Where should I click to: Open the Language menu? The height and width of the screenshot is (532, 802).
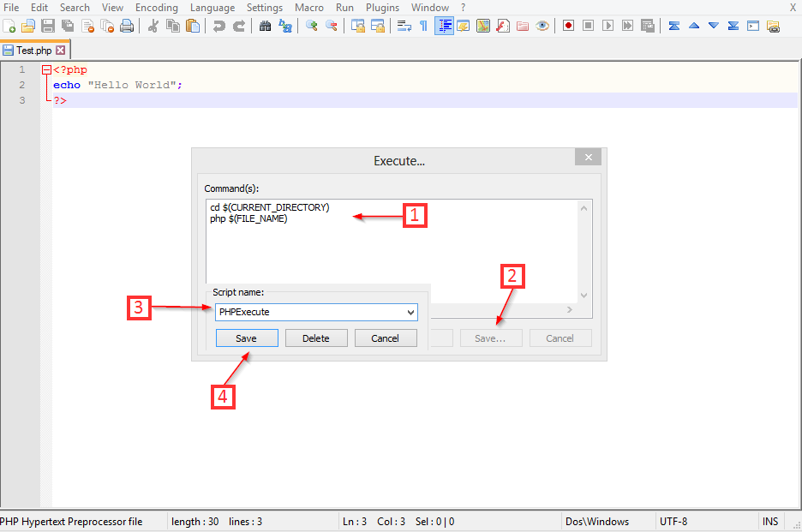212,8
